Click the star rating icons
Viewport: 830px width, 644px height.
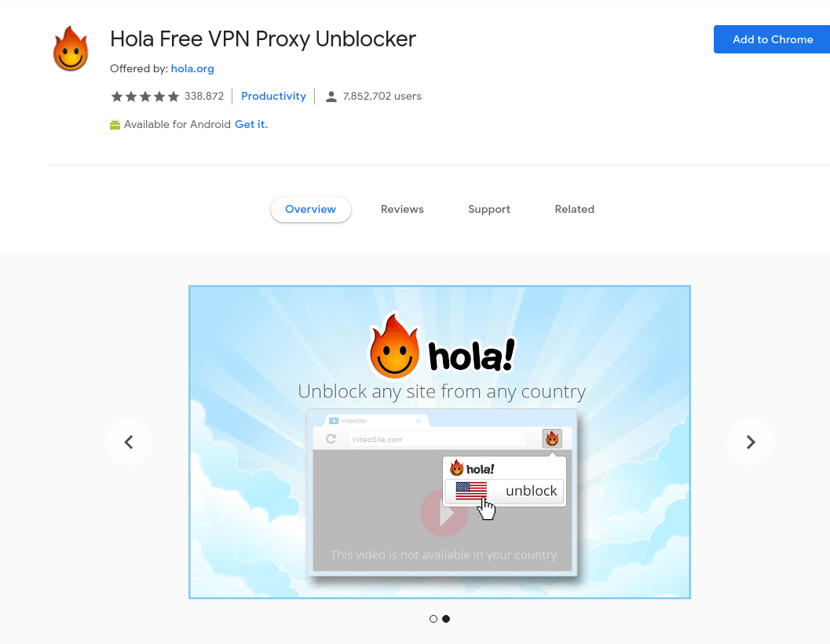pyautogui.click(x=145, y=97)
